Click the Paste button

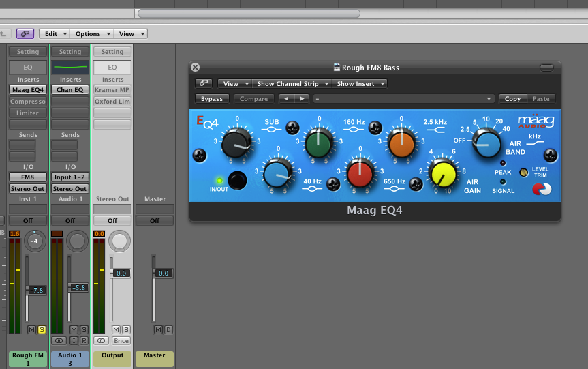coord(541,99)
